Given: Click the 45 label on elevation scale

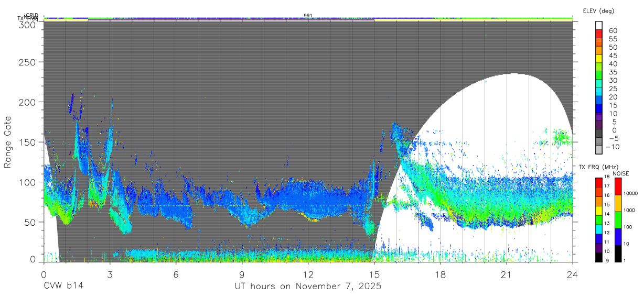Looking at the screenshot, I should tap(613, 56).
